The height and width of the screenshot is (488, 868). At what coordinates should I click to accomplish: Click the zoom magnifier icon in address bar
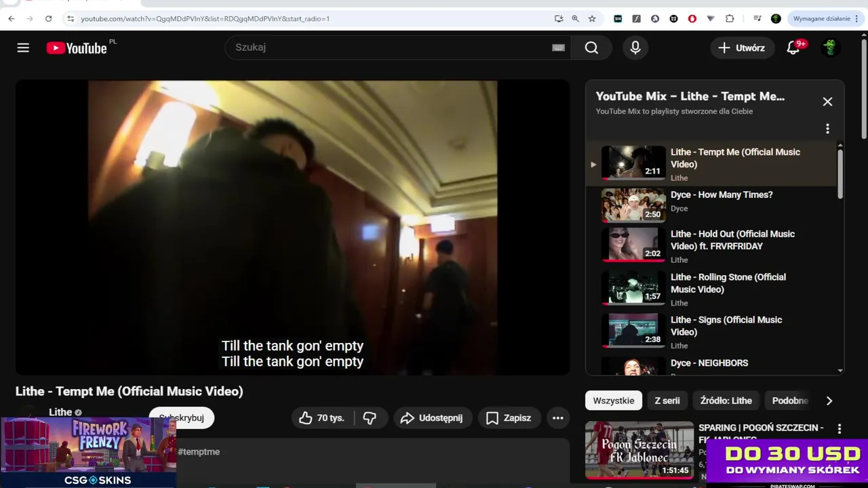coord(575,18)
